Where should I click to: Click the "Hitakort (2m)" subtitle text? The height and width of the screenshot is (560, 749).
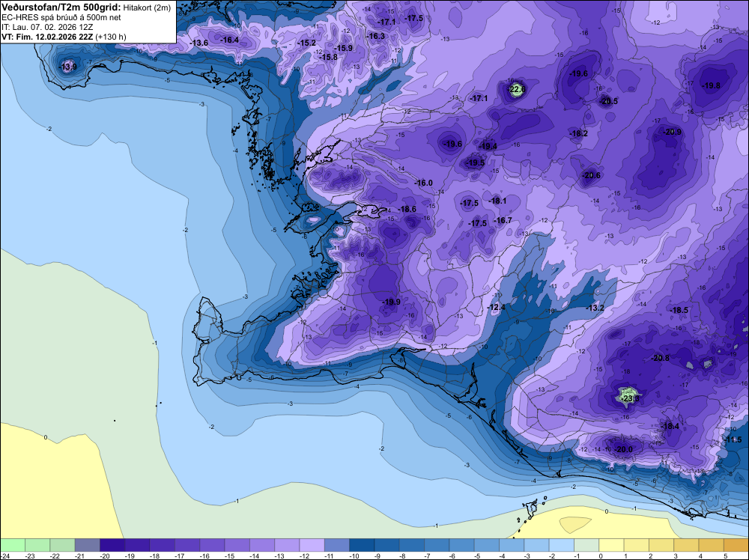click(147, 7)
